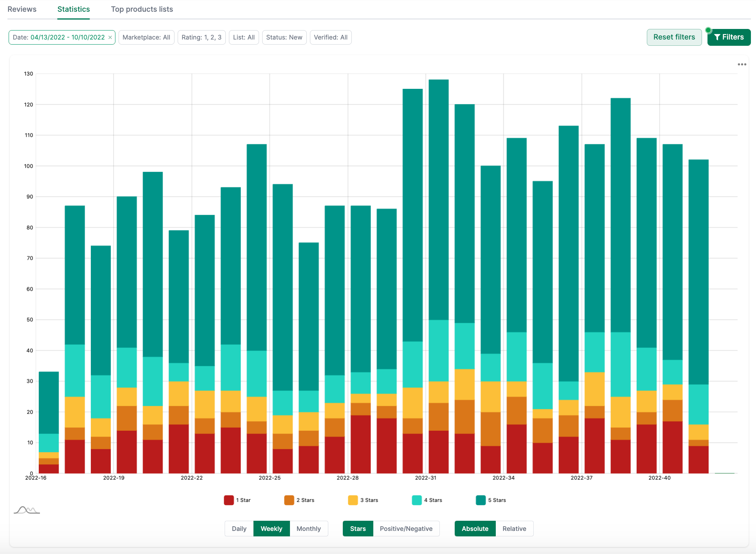Toggle the 3 Stars legend swatch
The height and width of the screenshot is (554, 756).
pyautogui.click(x=353, y=500)
